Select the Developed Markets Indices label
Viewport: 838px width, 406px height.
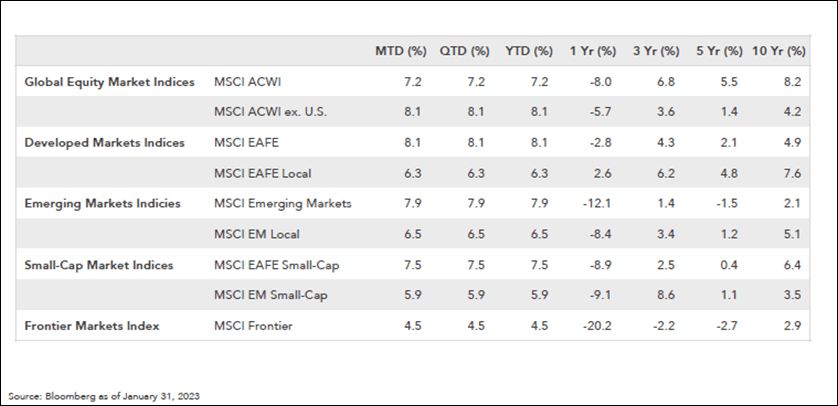tap(104, 143)
